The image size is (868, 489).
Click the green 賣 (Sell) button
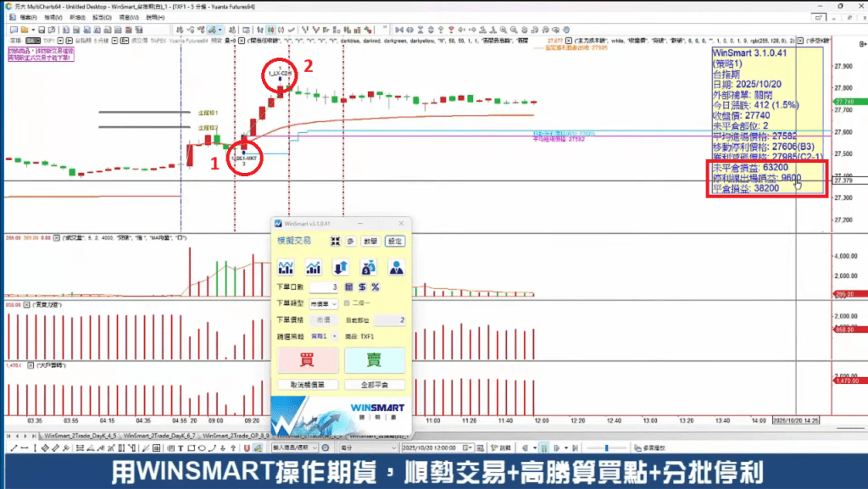click(375, 360)
